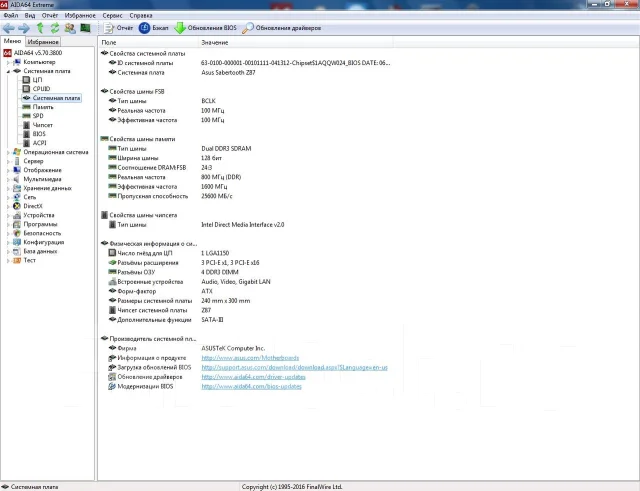
Task: Select SPD tree item
Action: click(38, 116)
